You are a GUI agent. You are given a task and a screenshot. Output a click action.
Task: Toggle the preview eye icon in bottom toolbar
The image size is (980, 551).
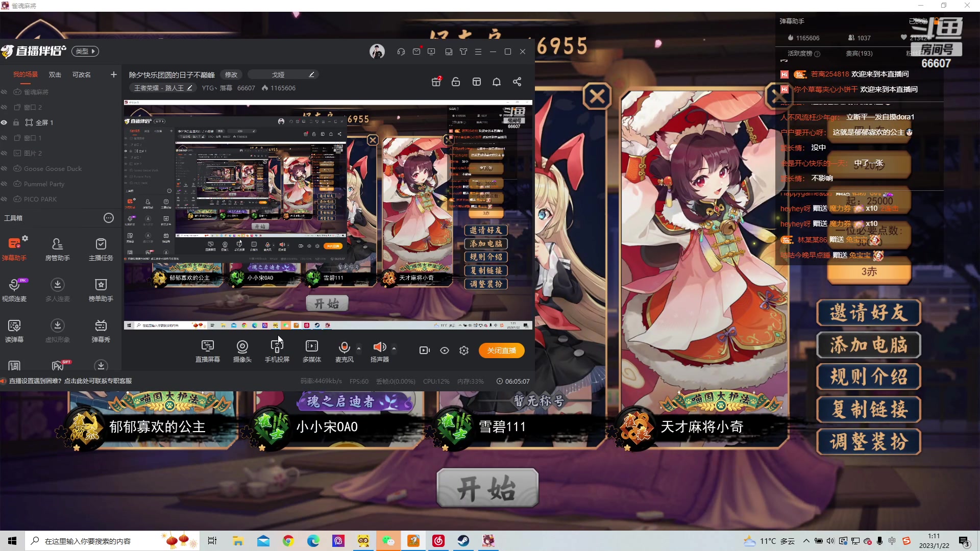click(x=445, y=350)
